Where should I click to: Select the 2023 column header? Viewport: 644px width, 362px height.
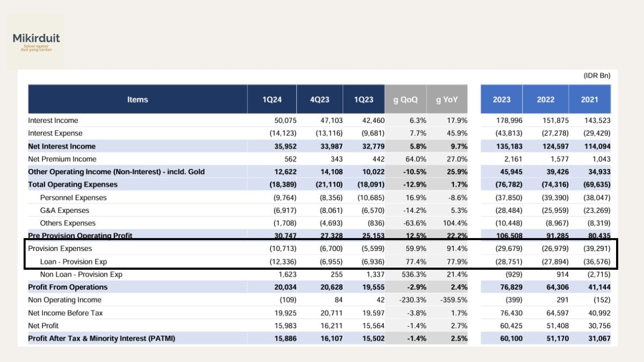tap(502, 99)
